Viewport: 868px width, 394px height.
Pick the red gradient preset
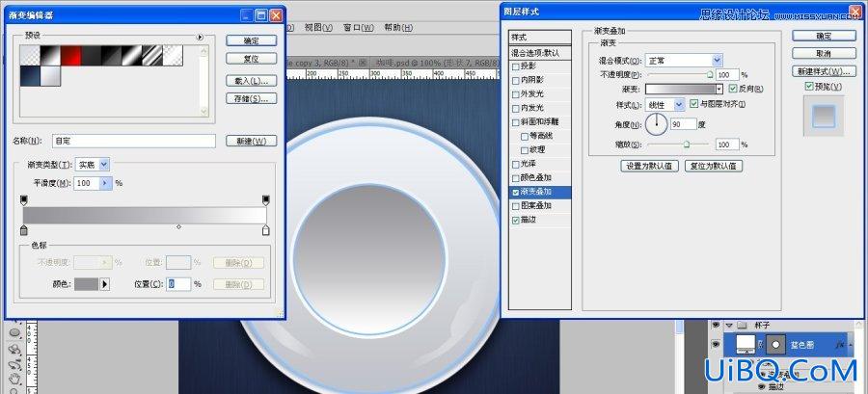tap(70, 55)
